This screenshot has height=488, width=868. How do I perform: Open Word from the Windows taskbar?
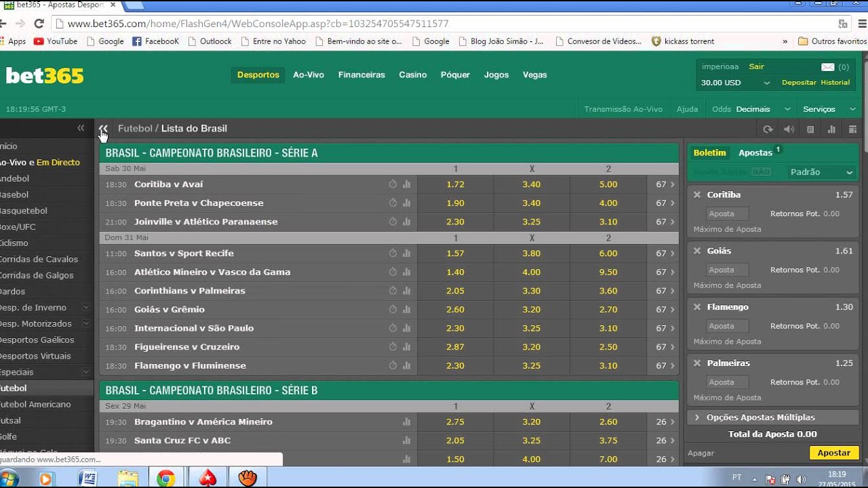click(x=87, y=479)
